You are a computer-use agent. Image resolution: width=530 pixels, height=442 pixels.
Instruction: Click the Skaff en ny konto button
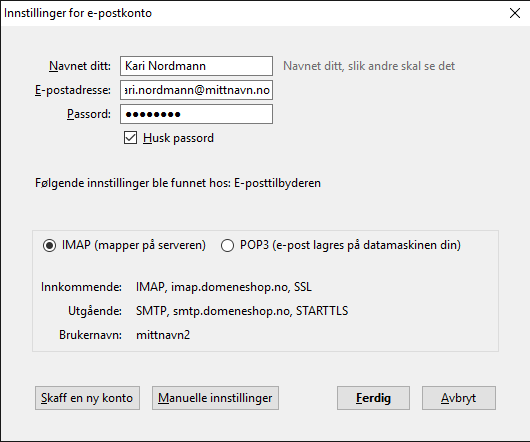(87, 398)
